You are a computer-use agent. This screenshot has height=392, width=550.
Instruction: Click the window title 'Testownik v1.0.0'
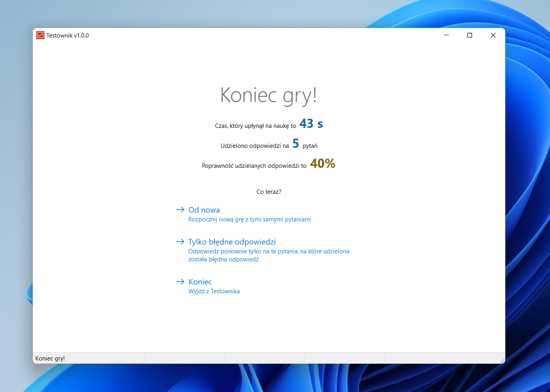pyautogui.click(x=68, y=36)
